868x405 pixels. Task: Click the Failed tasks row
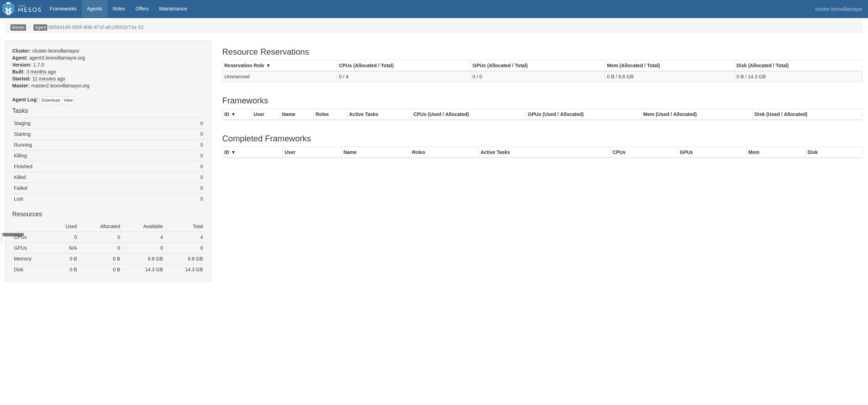click(x=108, y=188)
